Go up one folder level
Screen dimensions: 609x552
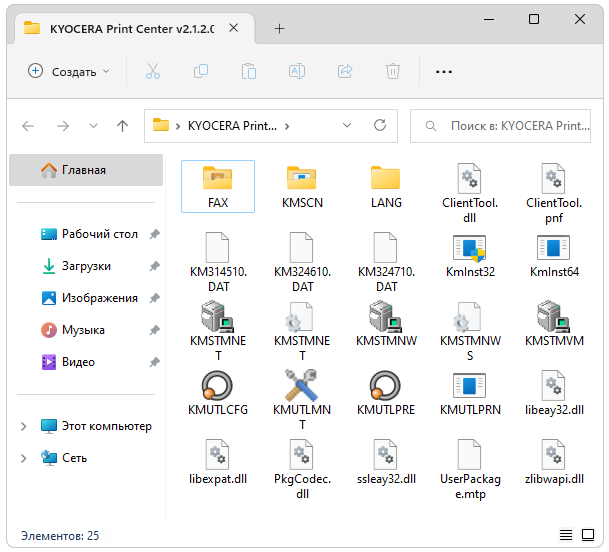coord(122,126)
